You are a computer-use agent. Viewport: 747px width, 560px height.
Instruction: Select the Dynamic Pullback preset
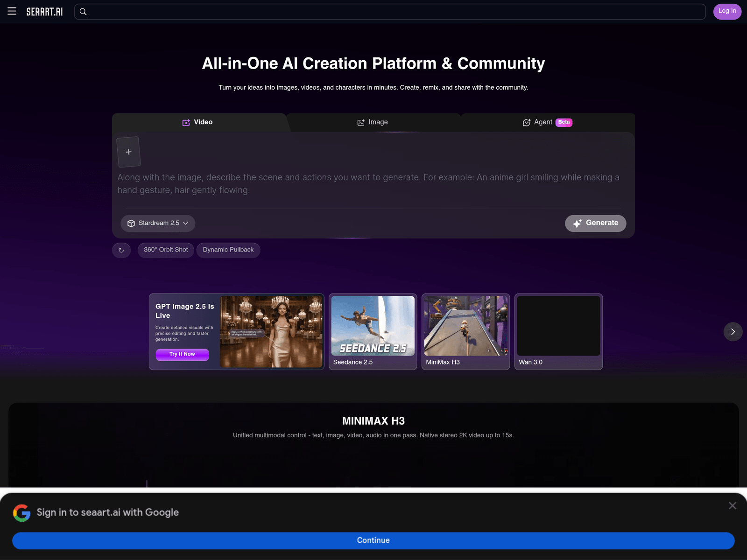(x=228, y=250)
